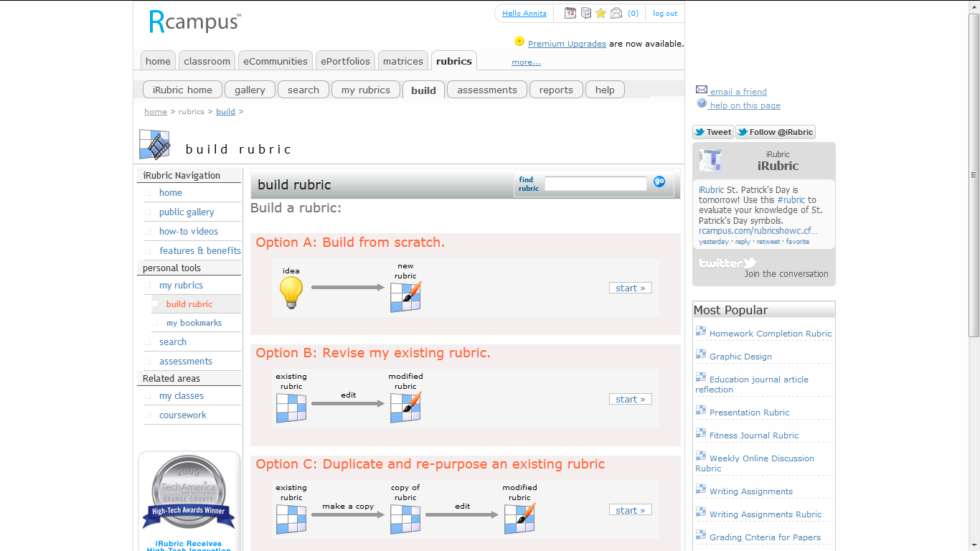980x551 pixels.
Task: Click the email a friend envelope icon
Action: pyautogui.click(x=702, y=90)
